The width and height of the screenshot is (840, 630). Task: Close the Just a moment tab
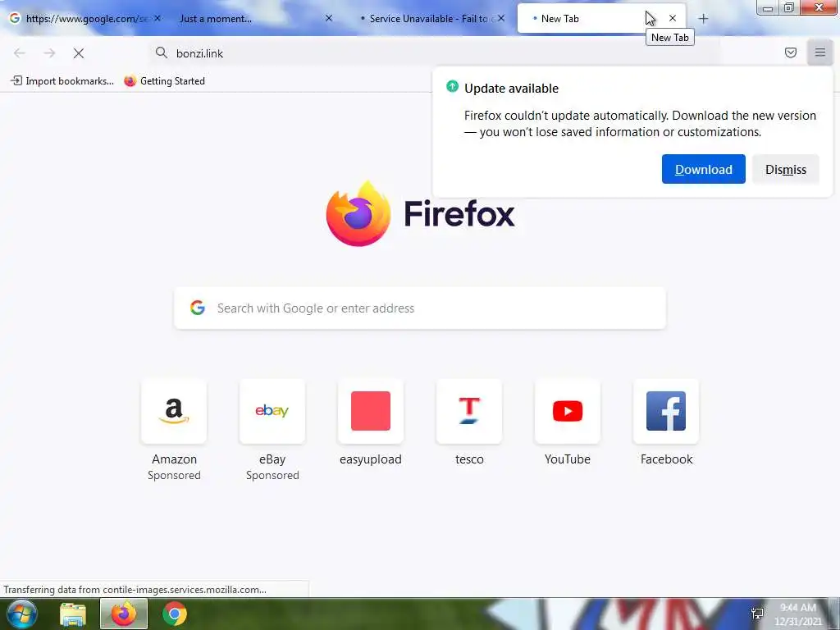click(329, 18)
